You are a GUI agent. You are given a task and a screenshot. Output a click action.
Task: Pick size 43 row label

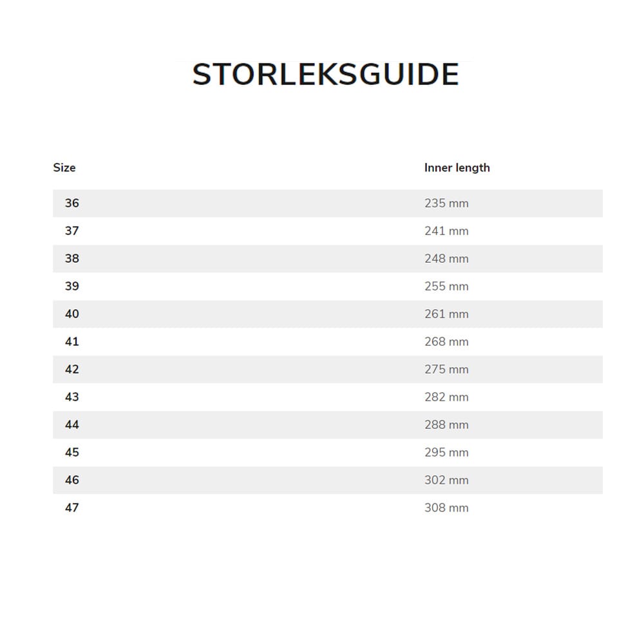(72, 397)
